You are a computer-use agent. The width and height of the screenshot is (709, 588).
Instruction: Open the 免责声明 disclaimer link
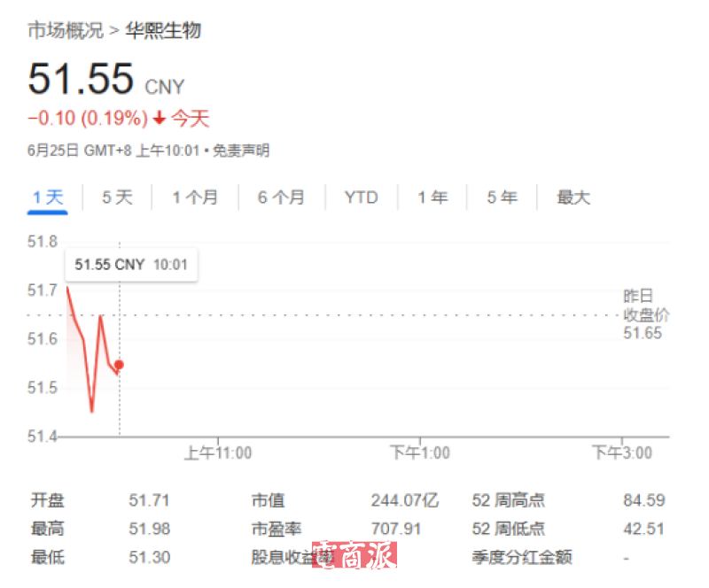tap(241, 151)
